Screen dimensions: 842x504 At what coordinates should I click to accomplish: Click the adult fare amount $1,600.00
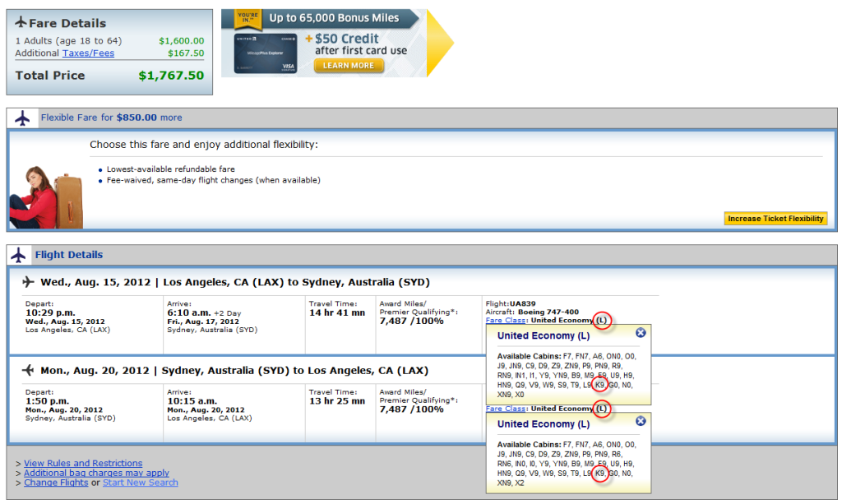point(182,41)
